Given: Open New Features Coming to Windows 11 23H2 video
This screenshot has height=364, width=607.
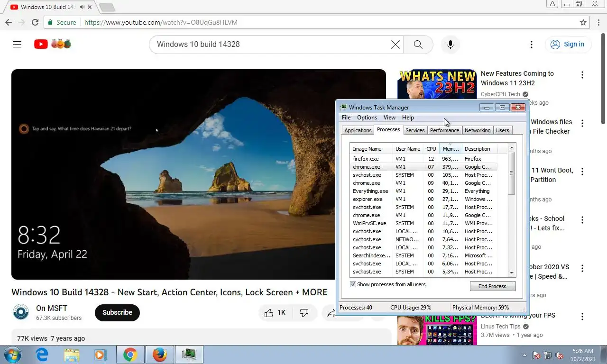Looking at the screenshot, I should click(x=517, y=78).
